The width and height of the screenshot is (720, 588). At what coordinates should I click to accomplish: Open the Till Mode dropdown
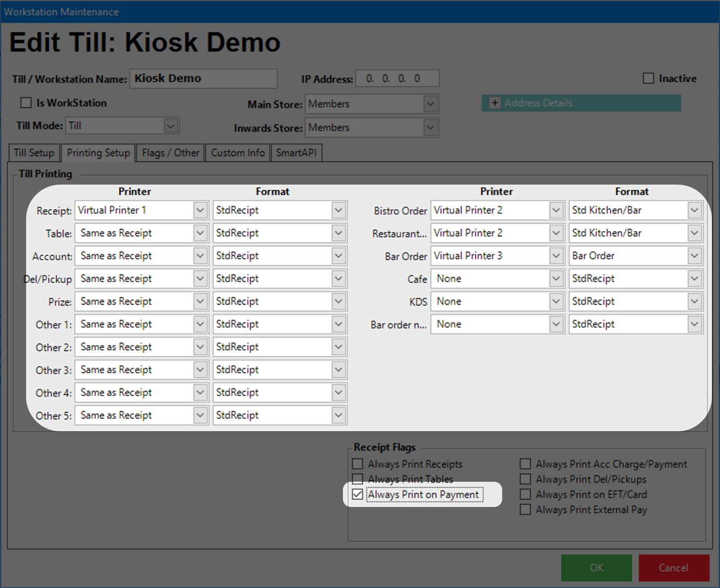point(171,126)
